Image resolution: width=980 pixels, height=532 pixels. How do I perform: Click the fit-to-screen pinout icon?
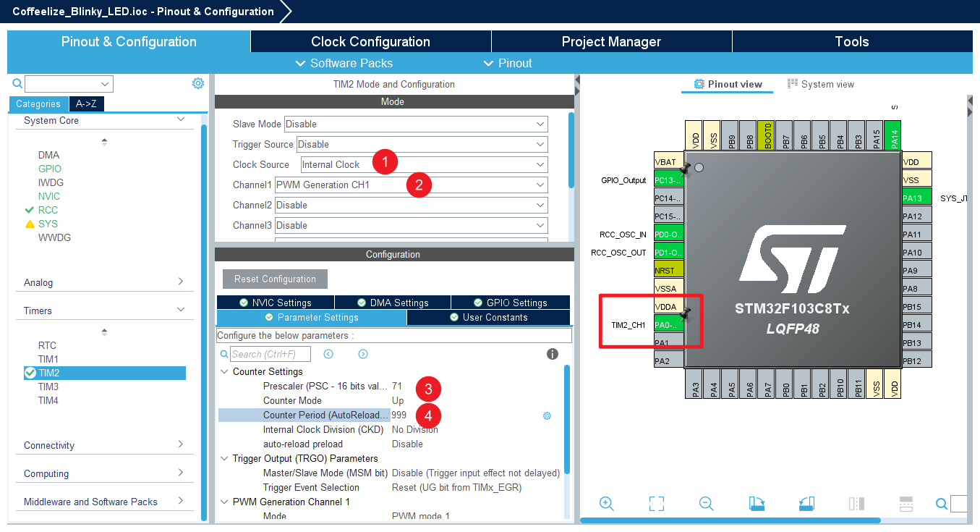tap(657, 504)
